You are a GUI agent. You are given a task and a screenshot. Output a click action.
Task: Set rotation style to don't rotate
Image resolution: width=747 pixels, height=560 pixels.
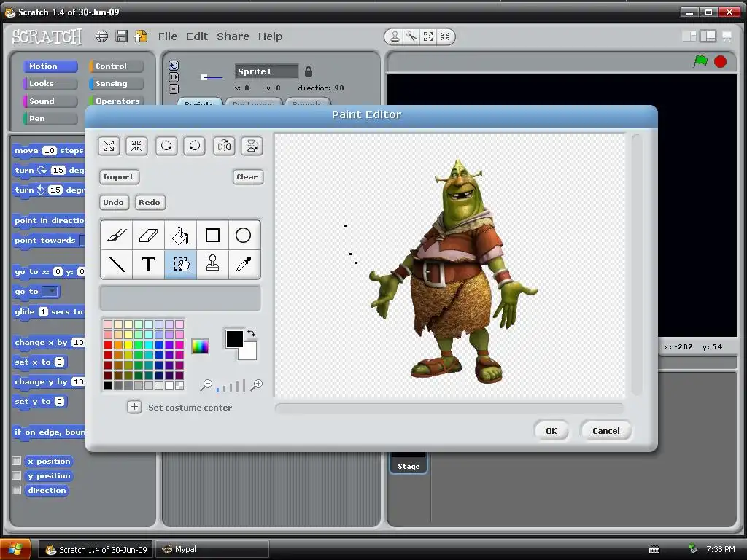click(174, 88)
